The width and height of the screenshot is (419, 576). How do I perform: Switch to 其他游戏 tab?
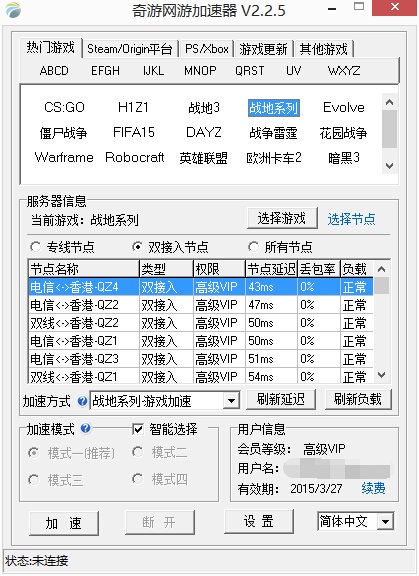pyautogui.click(x=324, y=49)
